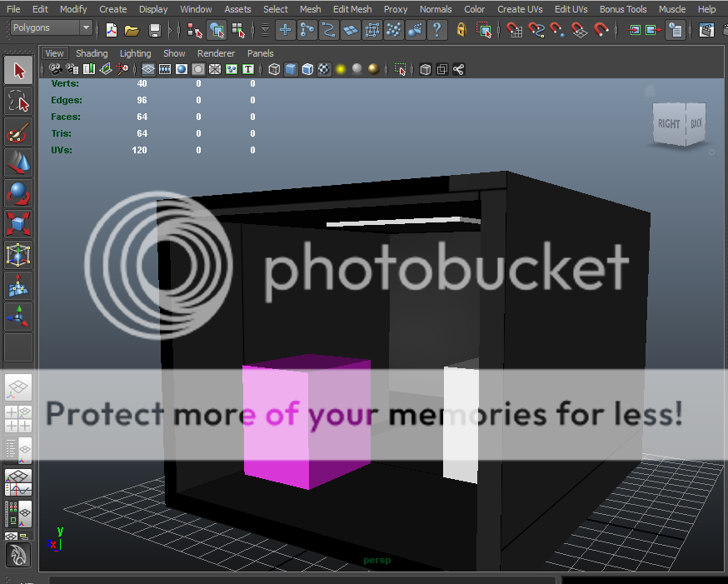Toggle the construction history icon
728x584 pixels.
coord(675,30)
